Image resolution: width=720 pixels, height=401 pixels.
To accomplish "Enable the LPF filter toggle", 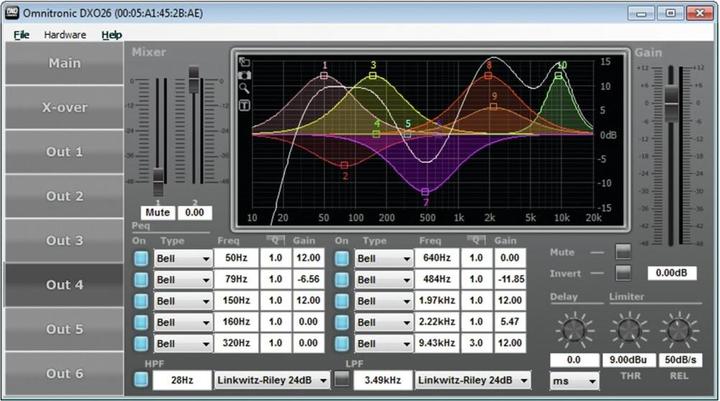I will 342,380.
